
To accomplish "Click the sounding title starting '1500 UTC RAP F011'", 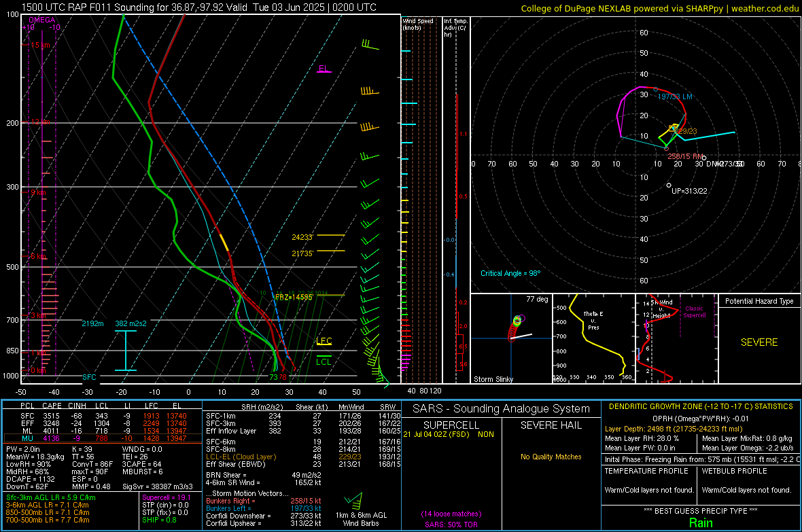I will [x=199, y=7].
